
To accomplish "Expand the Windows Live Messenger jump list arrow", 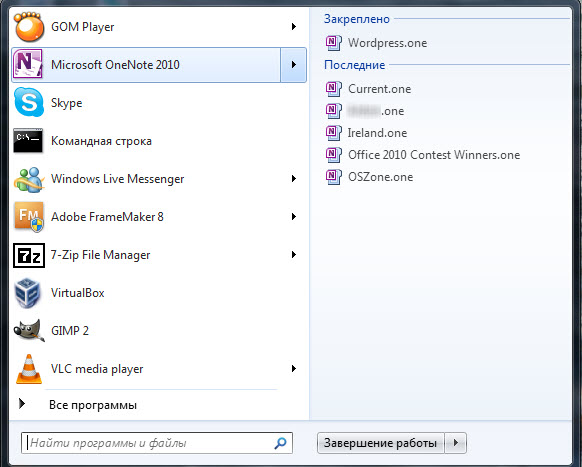I will (x=294, y=179).
